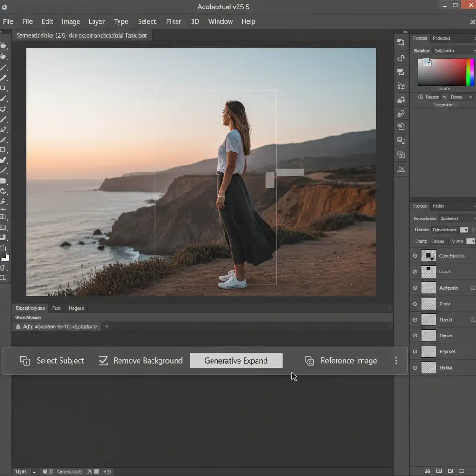
Task: Click the topmost icon in collapsed panel strip
Action: (401, 42)
